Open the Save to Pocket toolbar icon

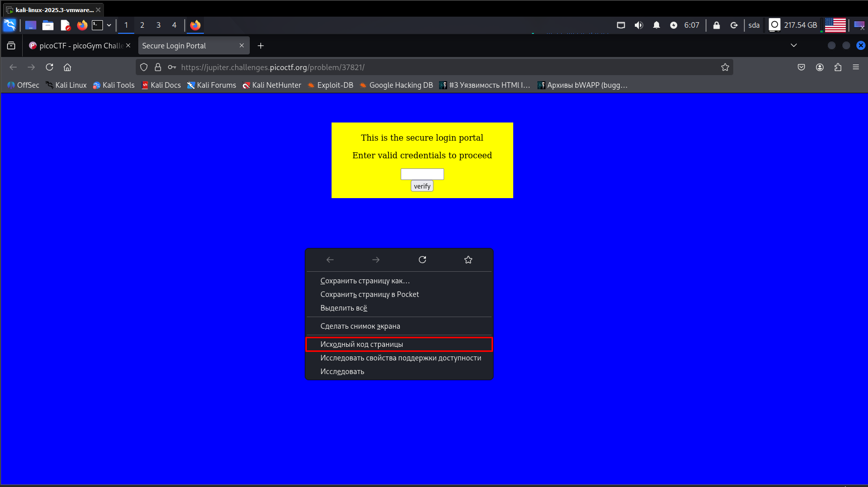coord(801,67)
